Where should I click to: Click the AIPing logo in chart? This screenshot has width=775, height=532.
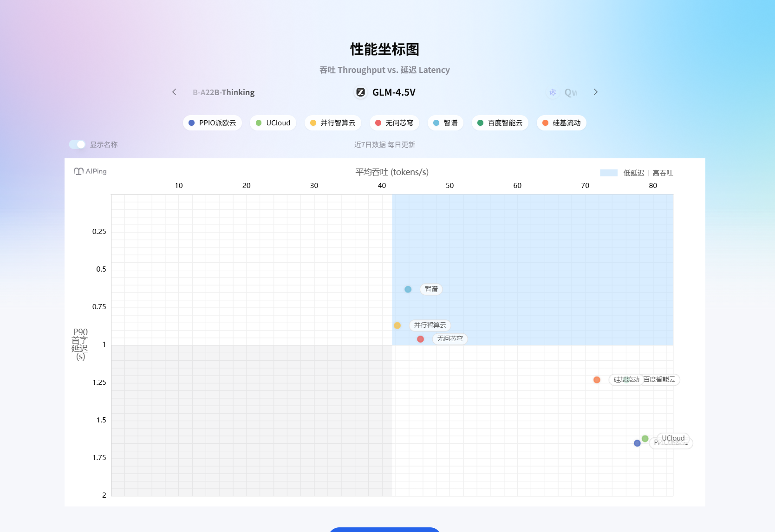click(x=90, y=171)
